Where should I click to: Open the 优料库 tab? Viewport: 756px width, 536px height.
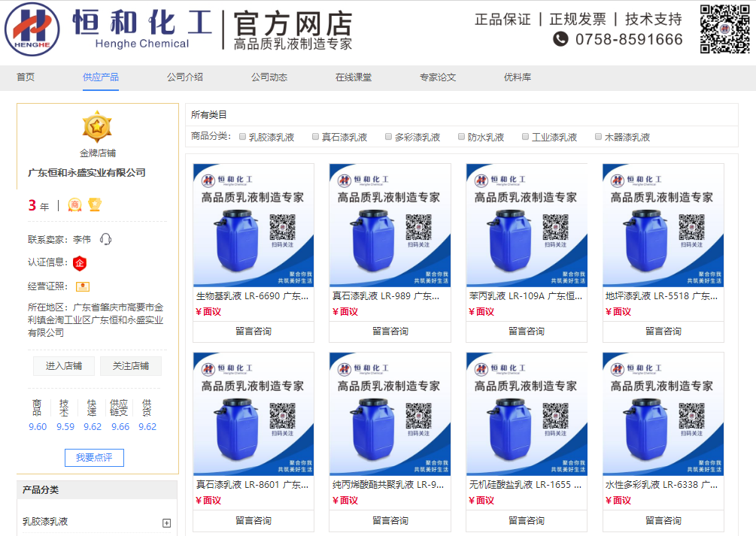coord(518,77)
